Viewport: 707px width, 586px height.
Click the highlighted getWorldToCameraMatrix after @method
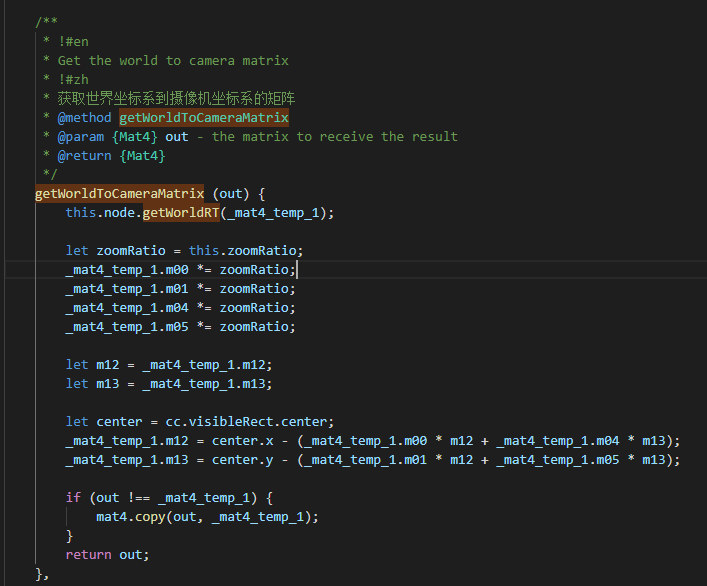203,117
